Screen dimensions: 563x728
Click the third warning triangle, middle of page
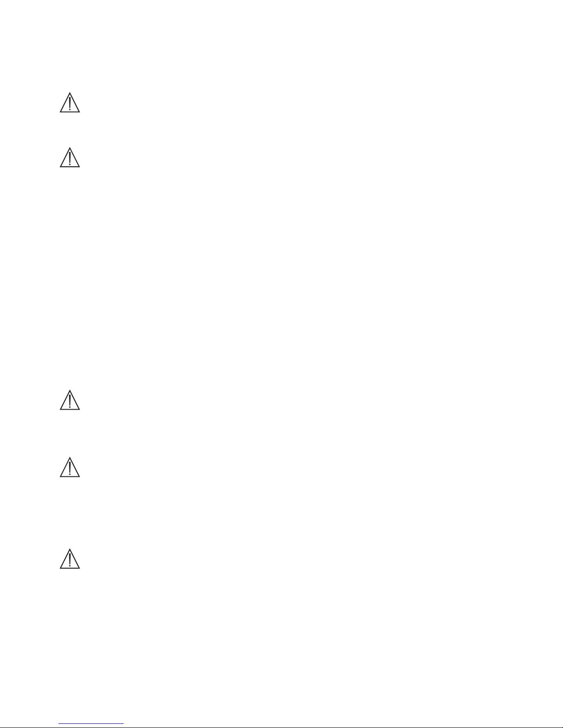point(70,400)
